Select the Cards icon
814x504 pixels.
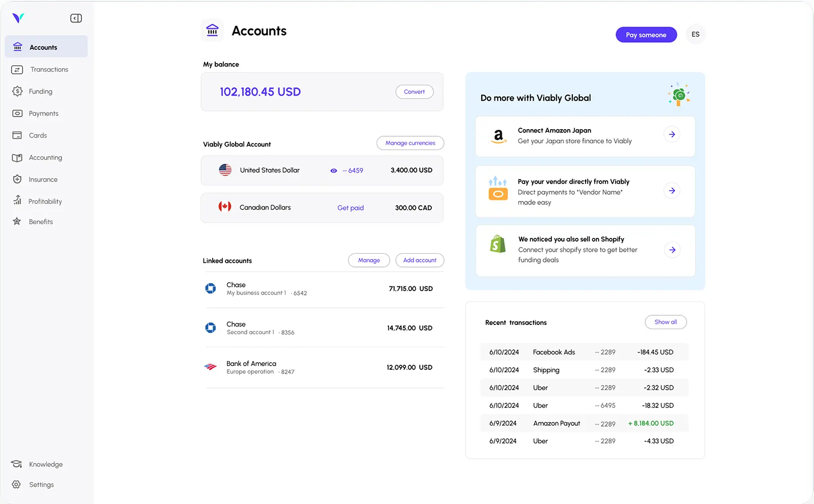(x=17, y=135)
